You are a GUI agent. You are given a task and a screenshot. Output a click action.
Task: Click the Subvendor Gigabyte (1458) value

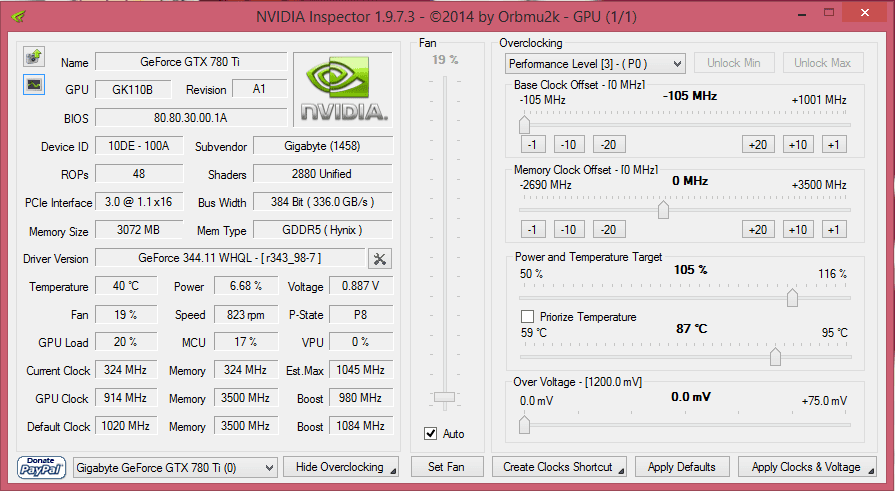click(x=322, y=146)
